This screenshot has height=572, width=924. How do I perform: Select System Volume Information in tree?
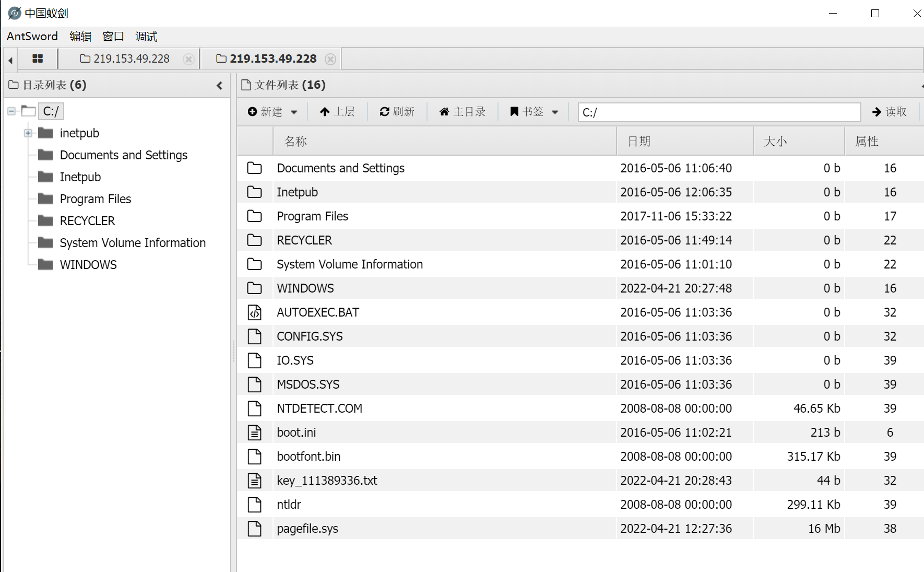coord(133,243)
